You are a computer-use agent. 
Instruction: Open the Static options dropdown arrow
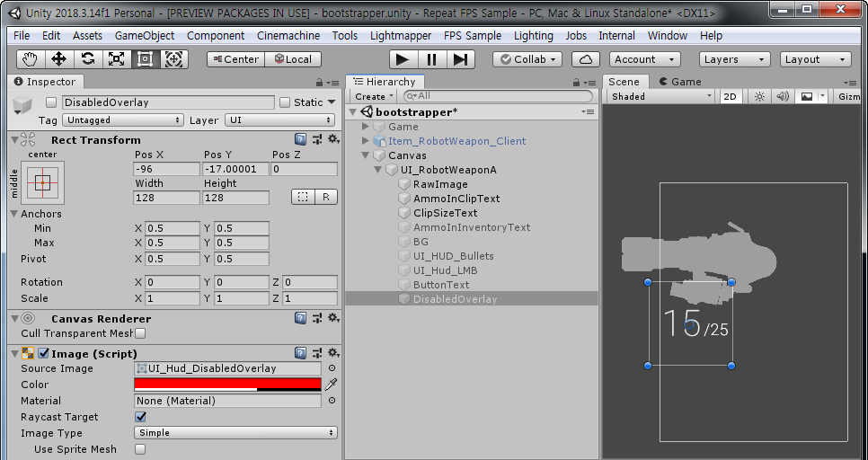(332, 102)
